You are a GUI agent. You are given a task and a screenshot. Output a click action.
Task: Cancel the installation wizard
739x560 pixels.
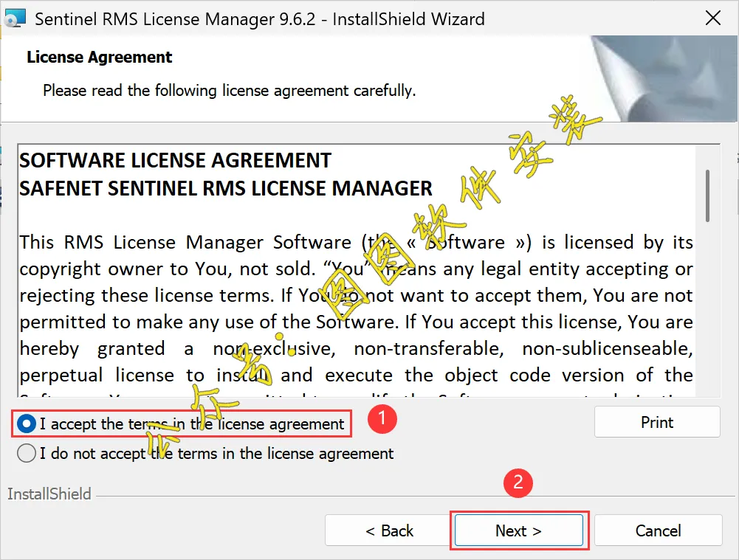(659, 530)
